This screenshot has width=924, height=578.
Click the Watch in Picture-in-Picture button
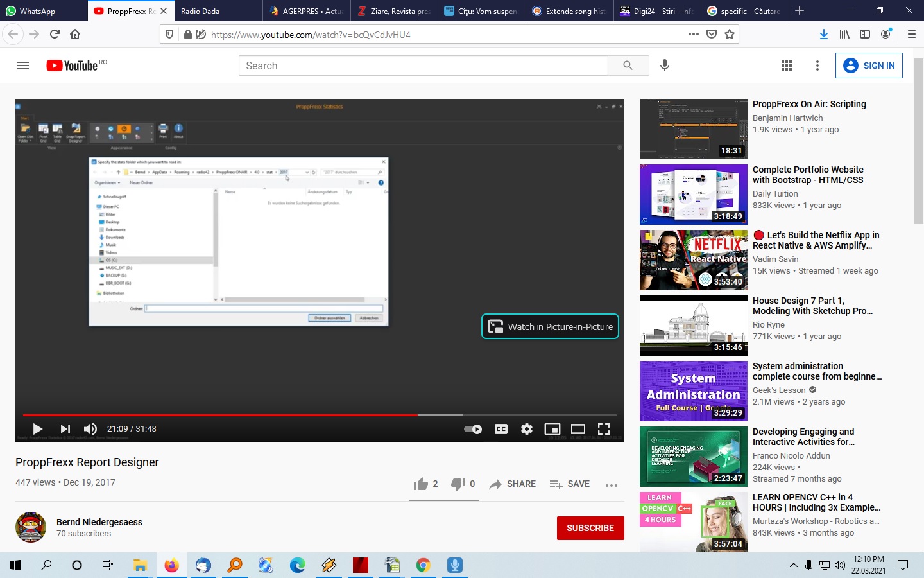point(550,326)
